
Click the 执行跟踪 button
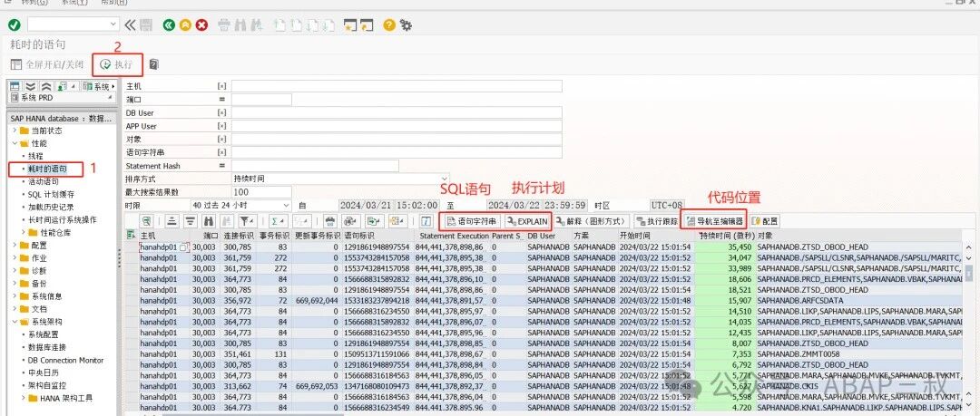(x=656, y=221)
